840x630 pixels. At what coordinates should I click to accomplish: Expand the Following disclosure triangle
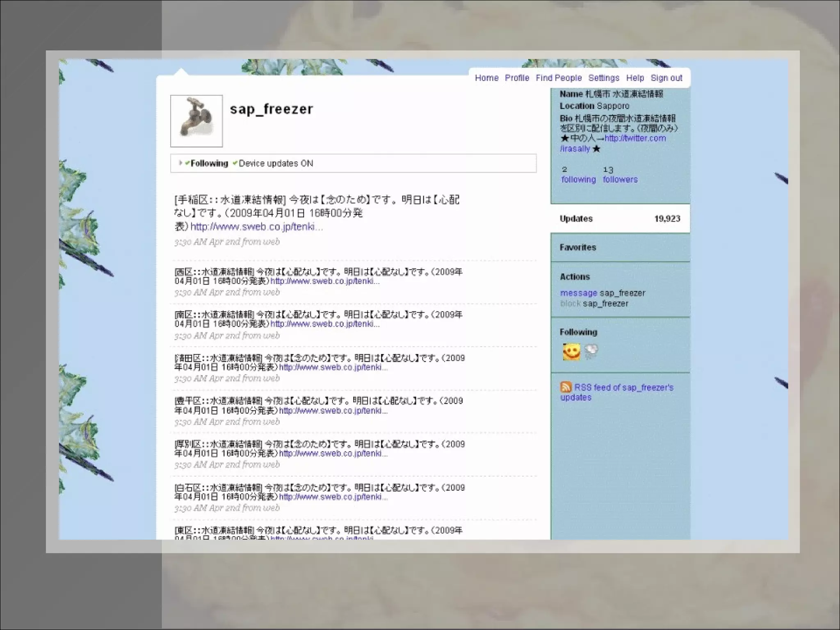pyautogui.click(x=180, y=163)
